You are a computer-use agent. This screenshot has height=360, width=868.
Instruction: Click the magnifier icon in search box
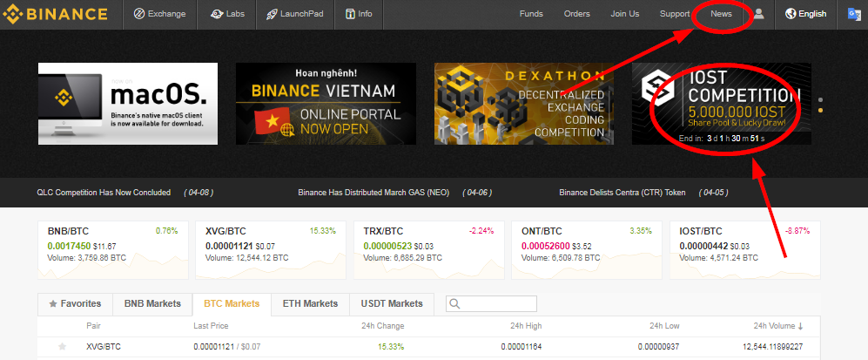(x=455, y=303)
